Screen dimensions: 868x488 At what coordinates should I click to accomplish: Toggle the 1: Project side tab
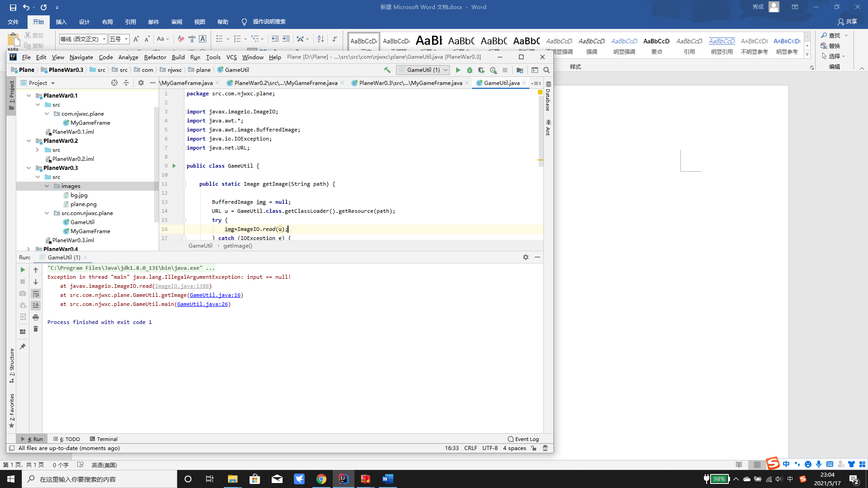pyautogui.click(x=12, y=96)
